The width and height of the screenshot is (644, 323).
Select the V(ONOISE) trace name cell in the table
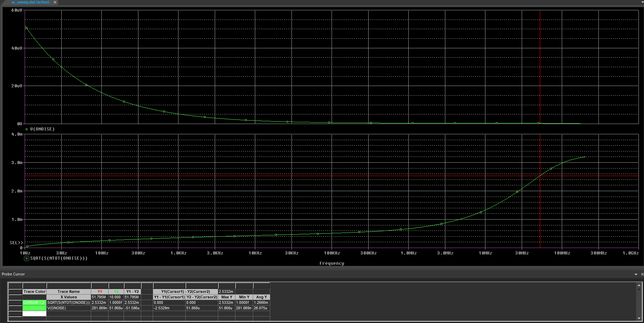(69, 308)
